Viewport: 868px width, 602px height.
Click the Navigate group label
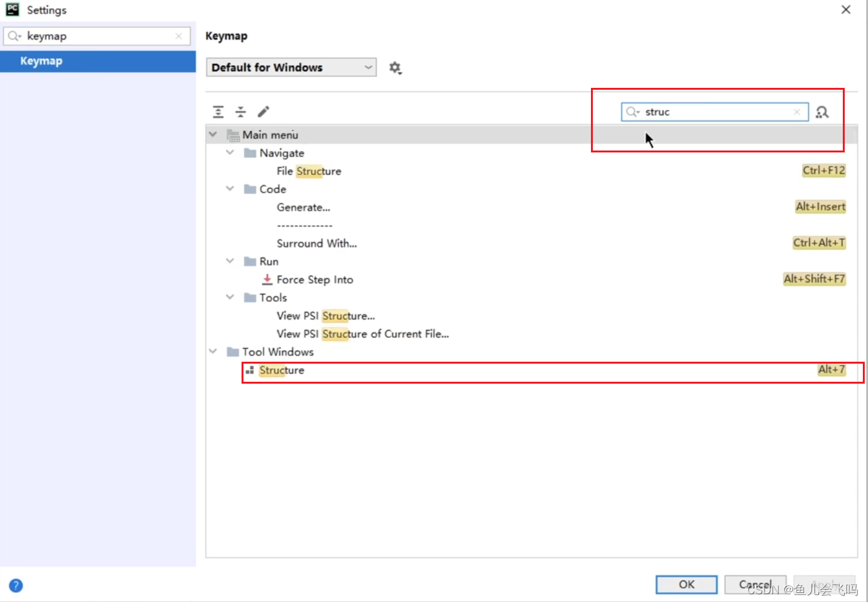[282, 153]
